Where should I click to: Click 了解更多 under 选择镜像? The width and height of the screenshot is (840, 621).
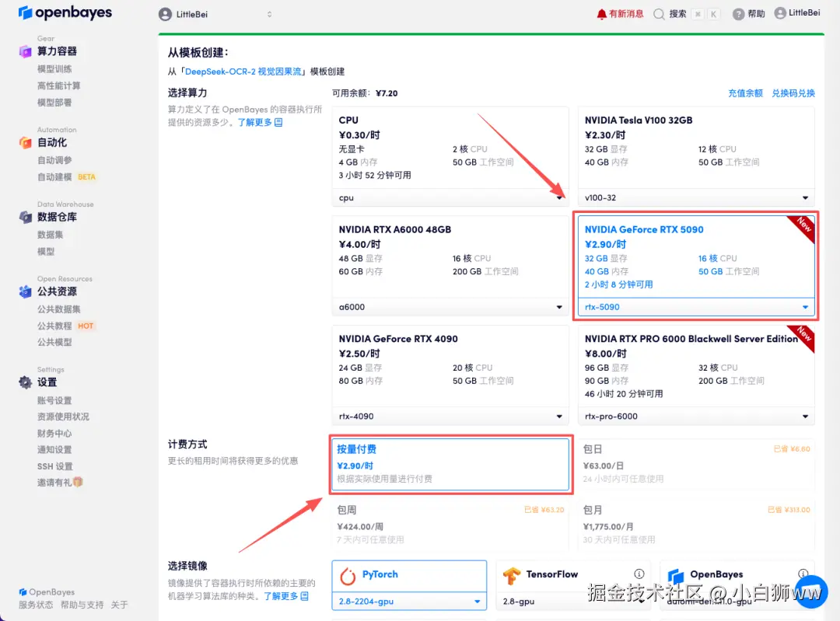(x=281, y=596)
